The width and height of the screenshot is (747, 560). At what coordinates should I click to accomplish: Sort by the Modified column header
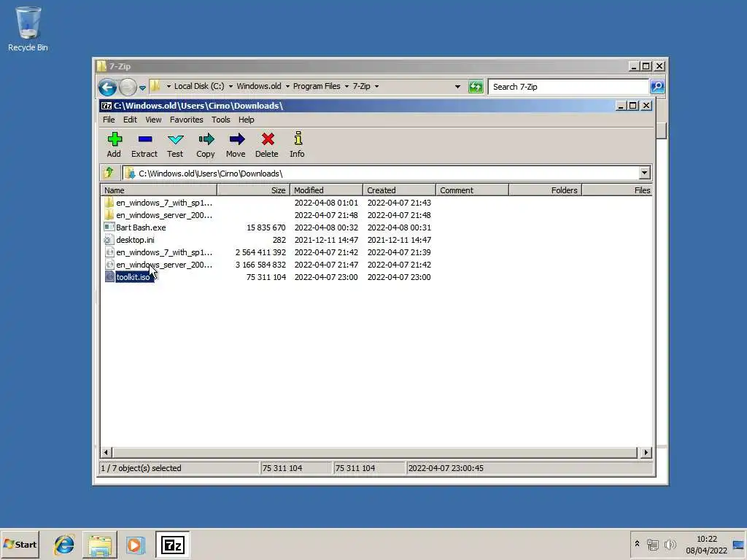tap(326, 190)
